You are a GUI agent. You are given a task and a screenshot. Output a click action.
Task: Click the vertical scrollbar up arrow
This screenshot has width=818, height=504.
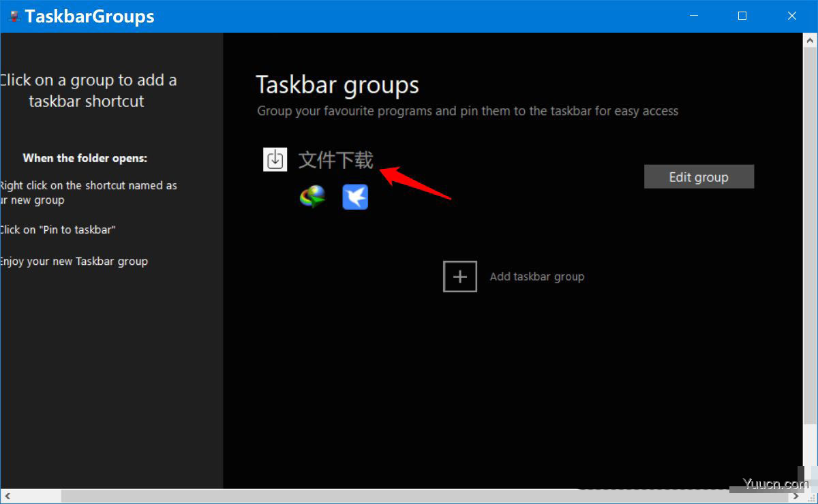click(811, 40)
